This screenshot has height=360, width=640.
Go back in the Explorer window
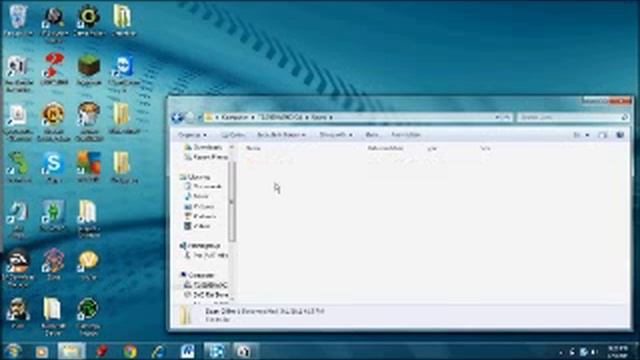(177, 118)
